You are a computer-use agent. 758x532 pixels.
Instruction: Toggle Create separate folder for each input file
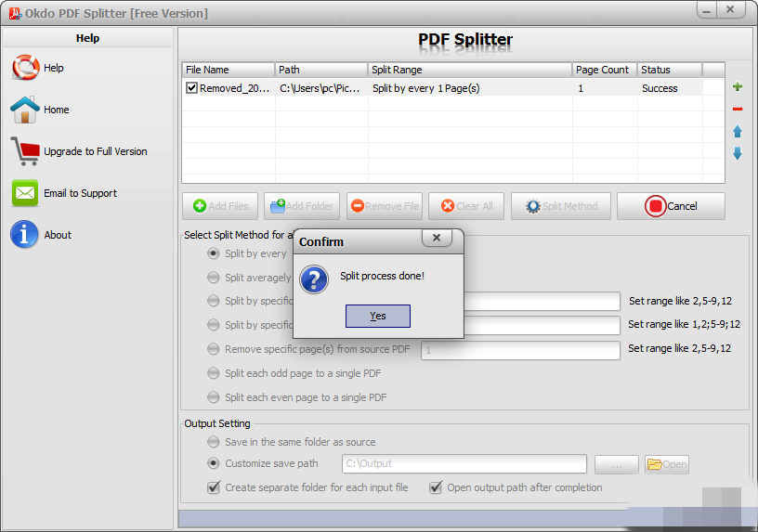click(214, 487)
